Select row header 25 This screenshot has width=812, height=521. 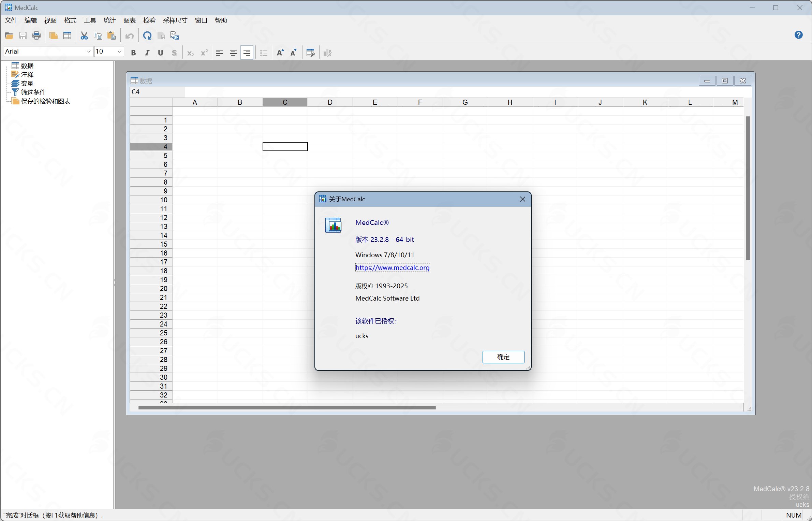pyautogui.click(x=151, y=333)
